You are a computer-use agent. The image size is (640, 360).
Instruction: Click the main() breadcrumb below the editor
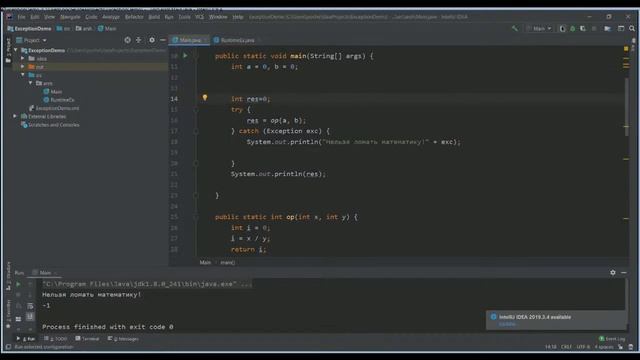[x=228, y=263]
